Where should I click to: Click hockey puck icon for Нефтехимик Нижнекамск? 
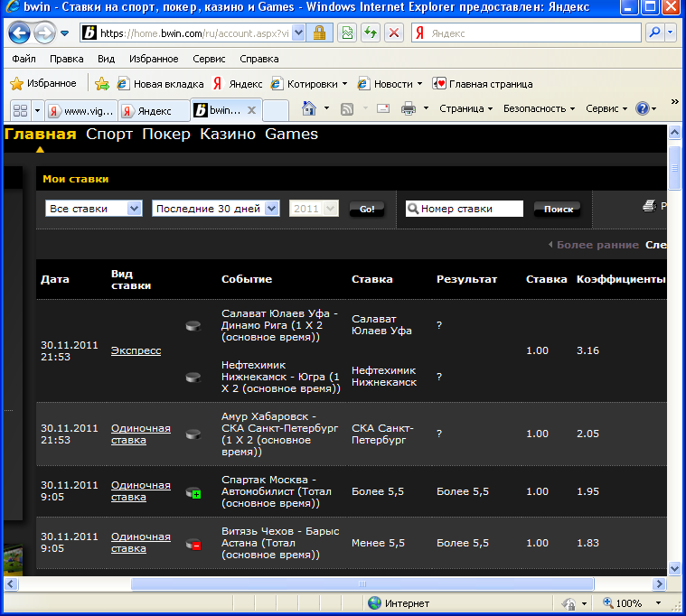click(193, 377)
